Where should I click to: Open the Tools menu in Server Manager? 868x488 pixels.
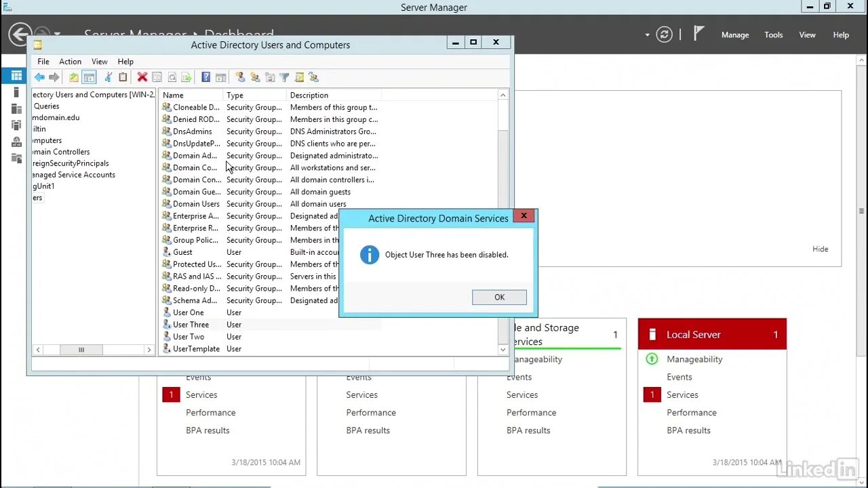pos(774,35)
